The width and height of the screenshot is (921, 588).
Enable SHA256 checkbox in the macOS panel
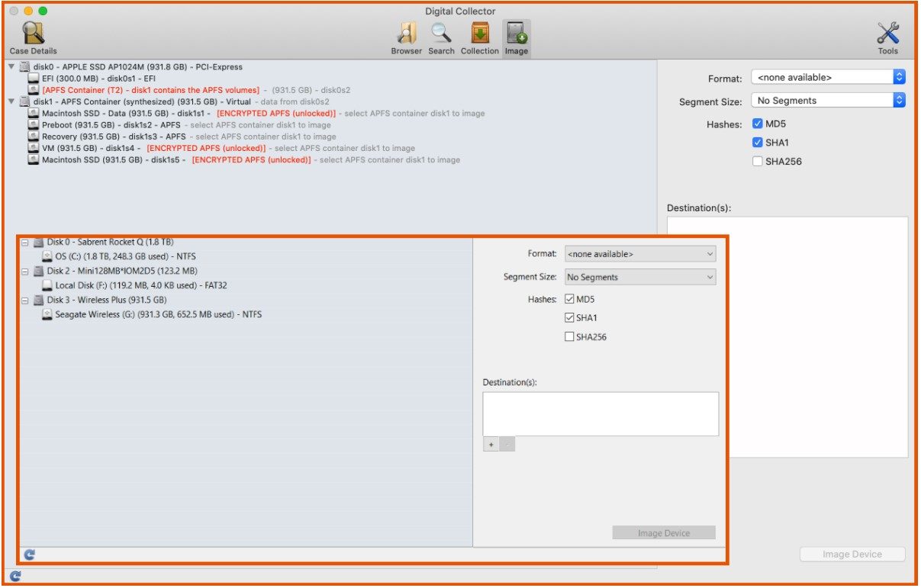pos(758,162)
